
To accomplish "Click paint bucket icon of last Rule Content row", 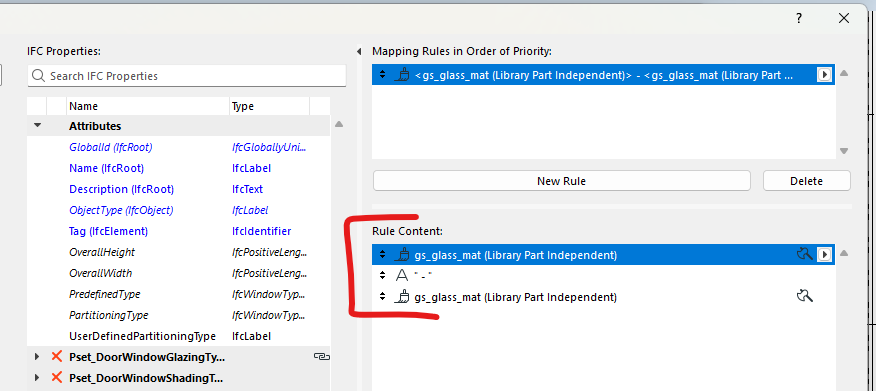I will (401, 297).
